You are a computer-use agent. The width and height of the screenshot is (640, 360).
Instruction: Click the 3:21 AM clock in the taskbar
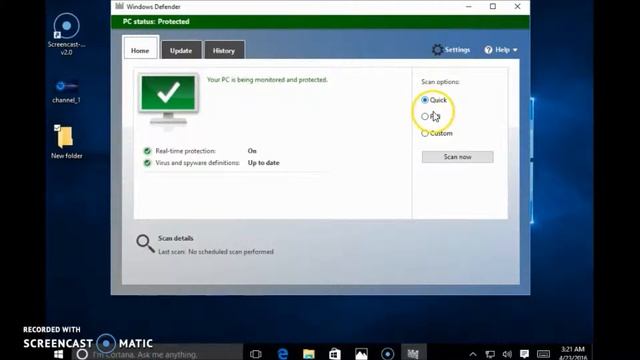tap(573, 349)
